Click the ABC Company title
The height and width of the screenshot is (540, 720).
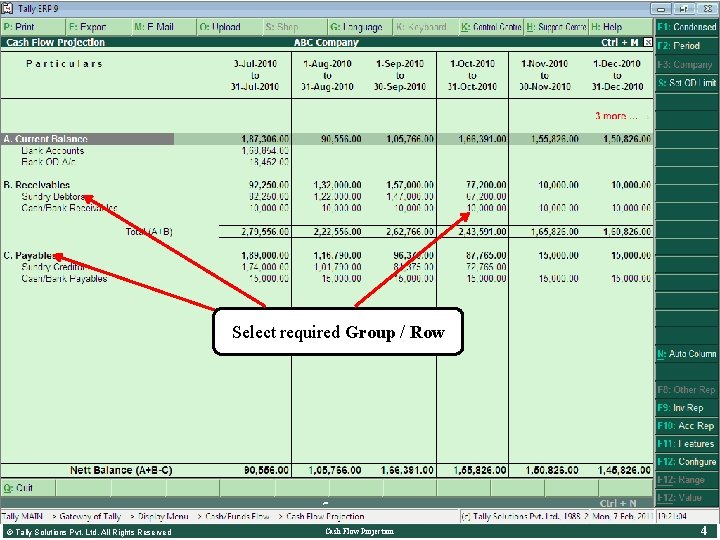(326, 42)
